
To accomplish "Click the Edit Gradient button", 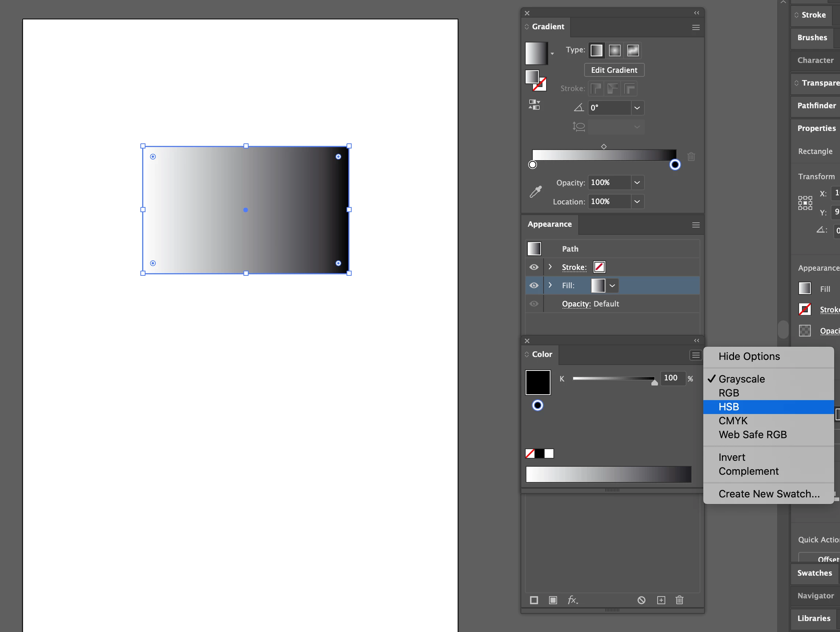I will coord(614,70).
